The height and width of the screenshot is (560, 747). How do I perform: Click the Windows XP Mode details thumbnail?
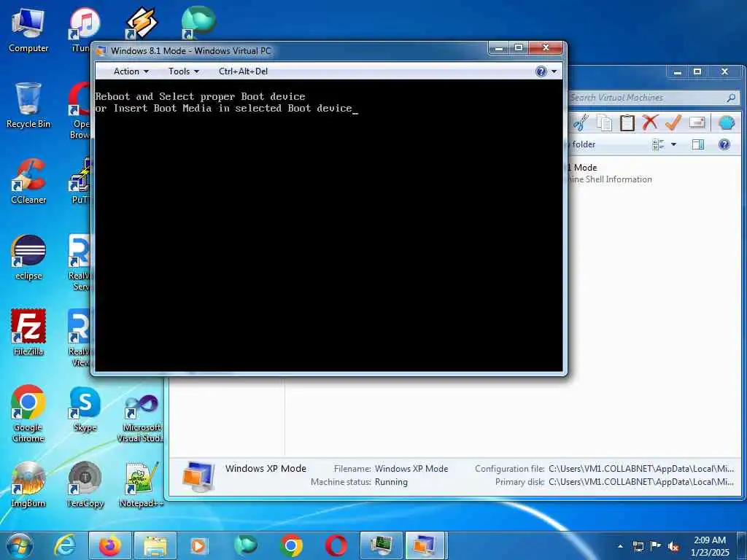tap(198, 476)
